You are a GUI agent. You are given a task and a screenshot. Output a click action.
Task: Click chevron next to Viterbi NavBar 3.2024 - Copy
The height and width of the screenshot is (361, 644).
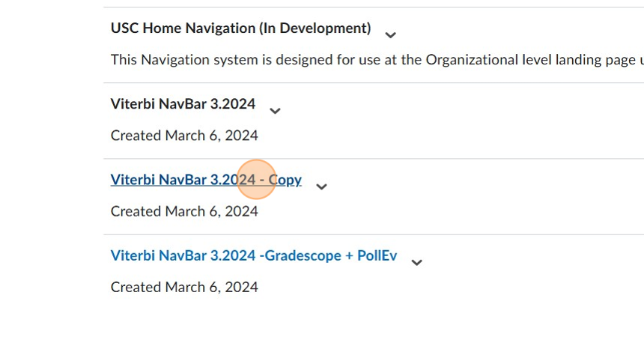321,186
